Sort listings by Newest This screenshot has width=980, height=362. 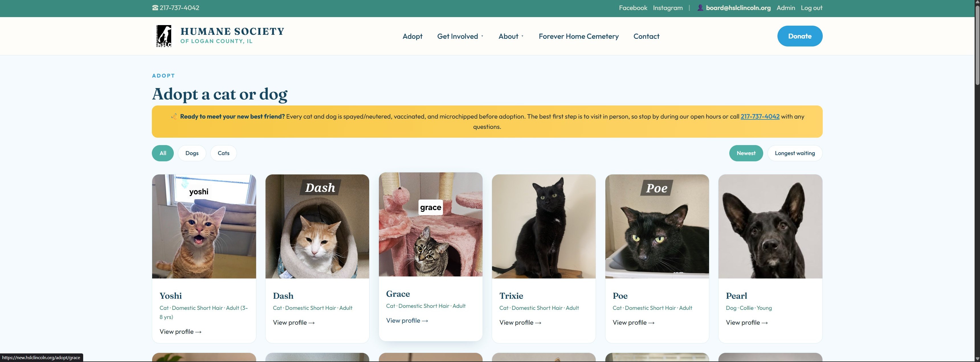[746, 153]
